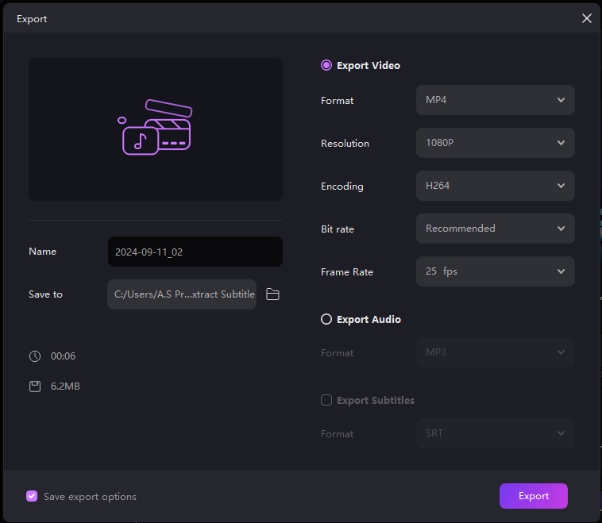Open the SRT subtitle format dropdown
The height and width of the screenshot is (523, 602).
pyautogui.click(x=495, y=434)
